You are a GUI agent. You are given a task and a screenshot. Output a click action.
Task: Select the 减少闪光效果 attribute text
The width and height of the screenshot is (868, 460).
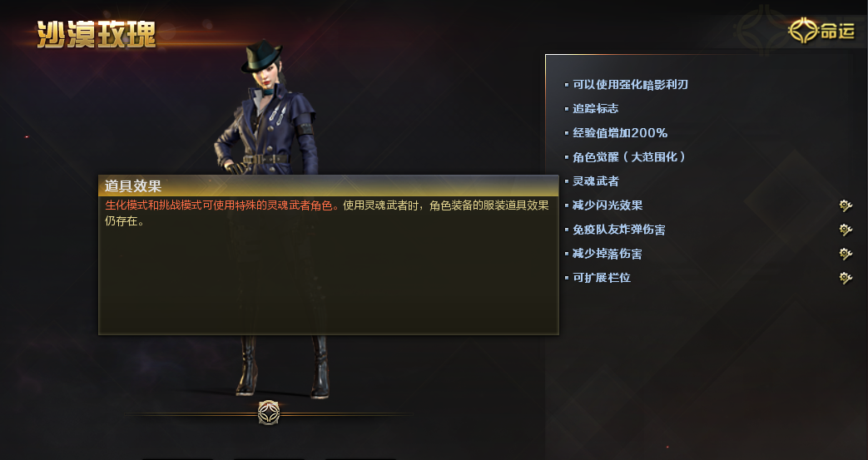pos(608,205)
